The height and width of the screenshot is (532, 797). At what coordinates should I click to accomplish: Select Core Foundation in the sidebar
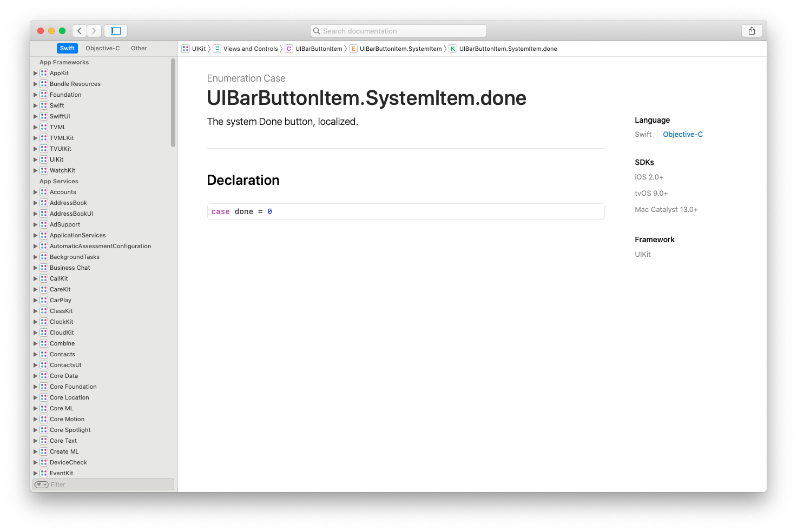coord(73,387)
